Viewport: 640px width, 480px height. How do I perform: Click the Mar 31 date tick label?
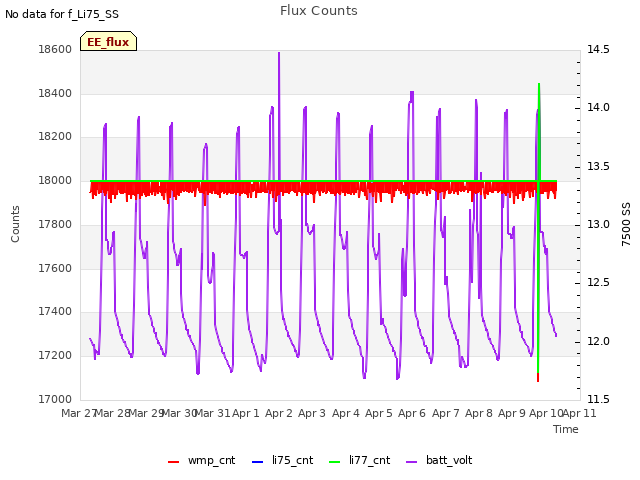(x=213, y=413)
